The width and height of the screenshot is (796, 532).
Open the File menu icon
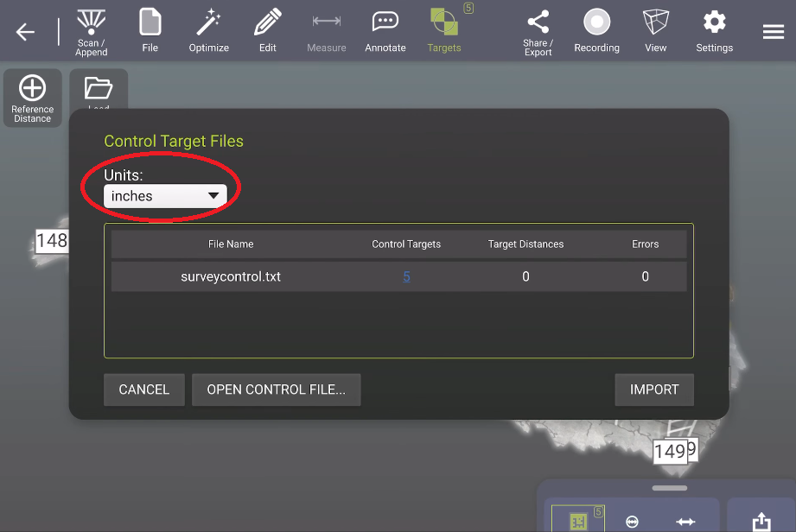[150, 30]
